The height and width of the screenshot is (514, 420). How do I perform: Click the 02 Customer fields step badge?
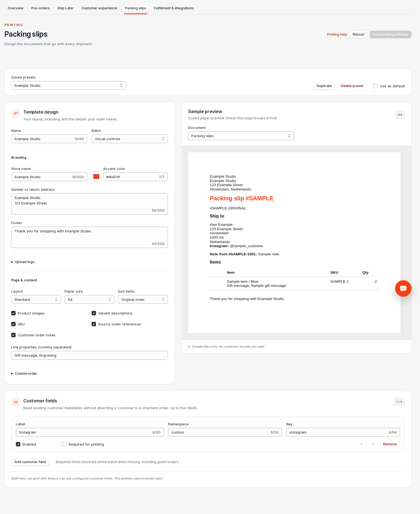click(16, 402)
